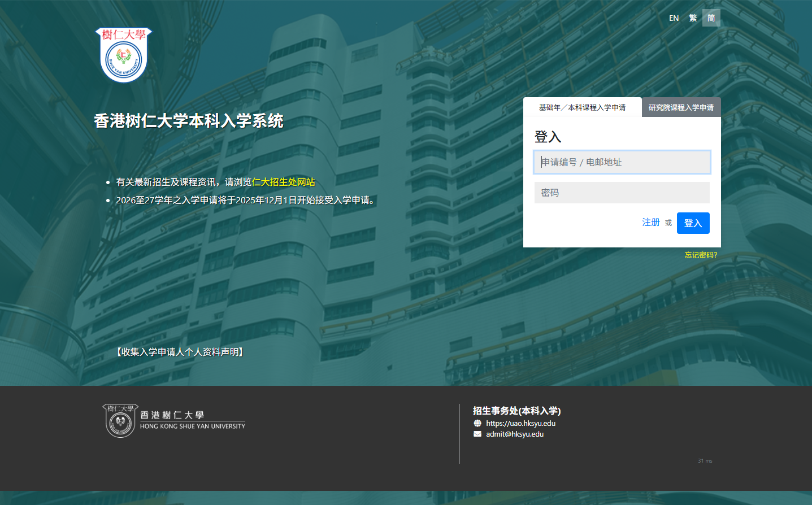
Task: Switch to the 研究院课程入学申请 tab
Action: [x=681, y=107]
